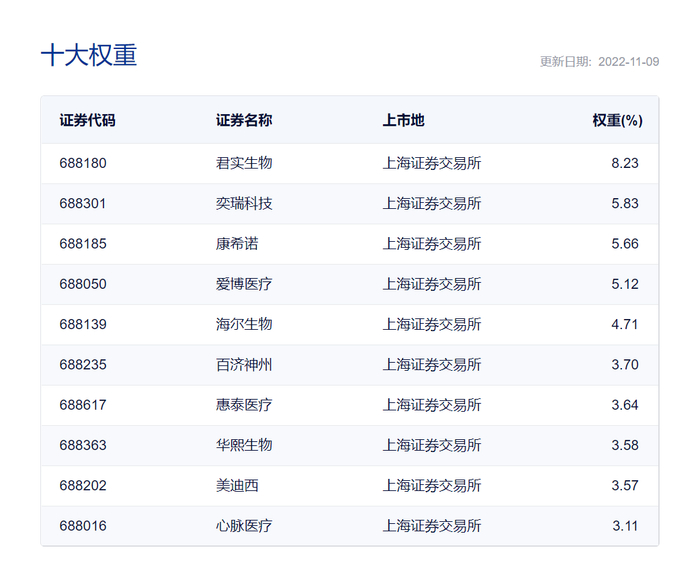Select stock code 688617

click(x=83, y=405)
